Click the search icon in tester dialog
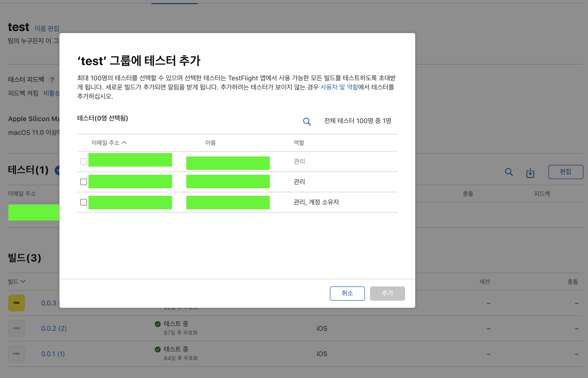 (307, 121)
